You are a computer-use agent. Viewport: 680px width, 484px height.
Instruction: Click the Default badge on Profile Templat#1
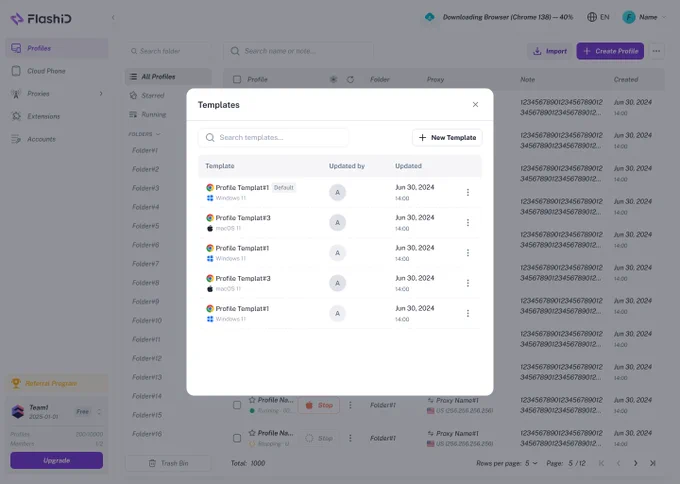[x=284, y=188]
